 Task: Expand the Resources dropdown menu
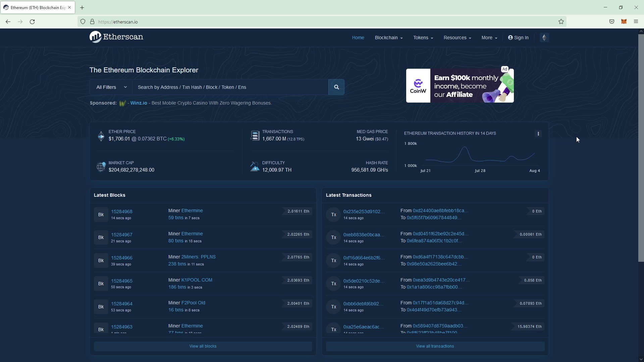457,38
